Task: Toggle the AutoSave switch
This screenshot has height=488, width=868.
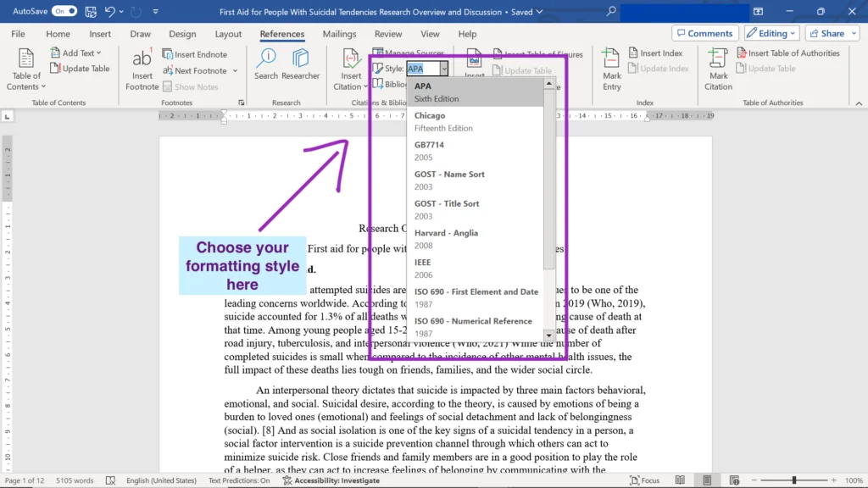Action: coord(64,12)
